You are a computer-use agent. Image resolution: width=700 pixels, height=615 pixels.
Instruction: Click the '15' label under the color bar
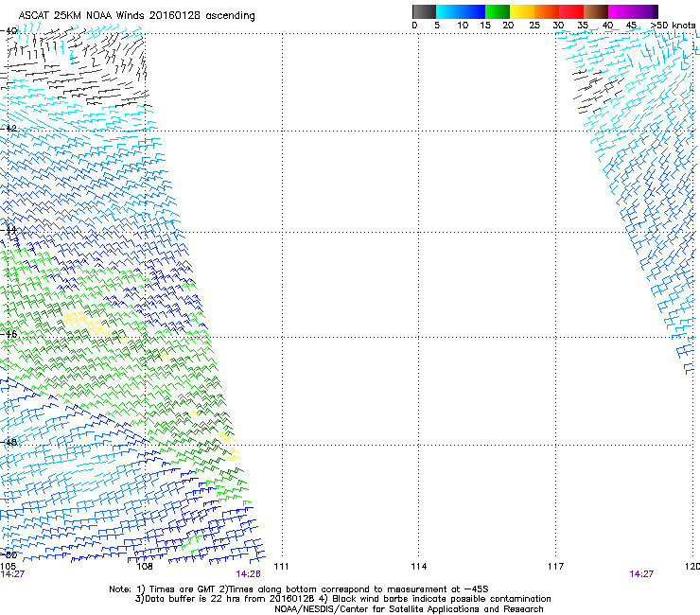tap(485, 25)
